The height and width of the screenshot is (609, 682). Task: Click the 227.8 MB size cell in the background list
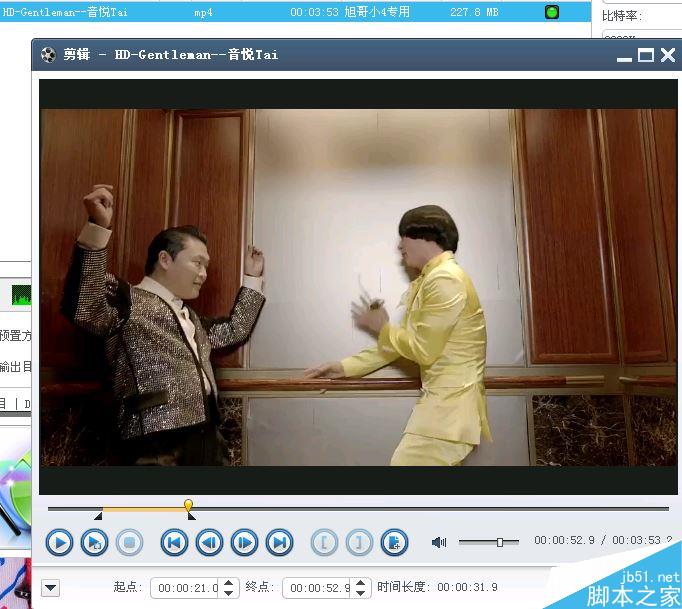point(474,12)
